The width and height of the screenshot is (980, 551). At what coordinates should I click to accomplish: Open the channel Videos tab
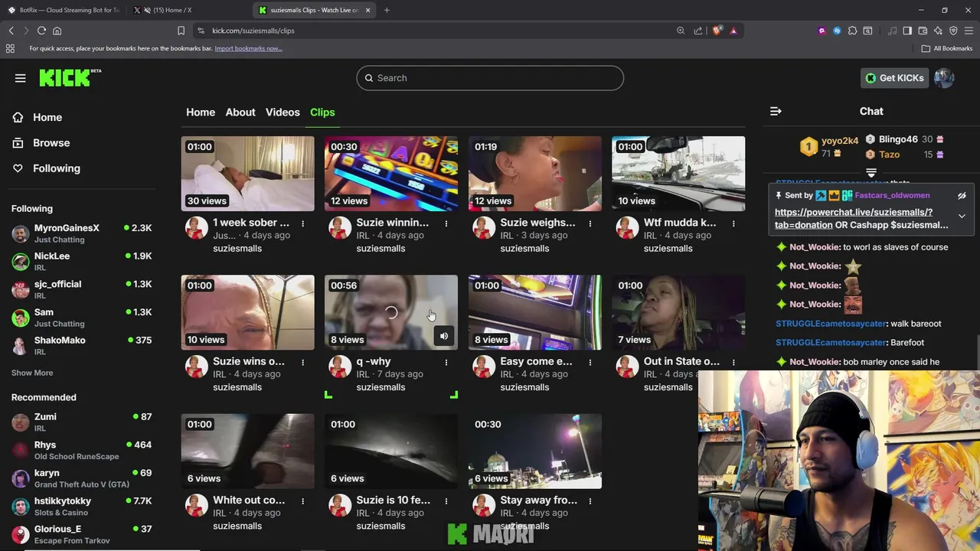[x=283, y=112]
